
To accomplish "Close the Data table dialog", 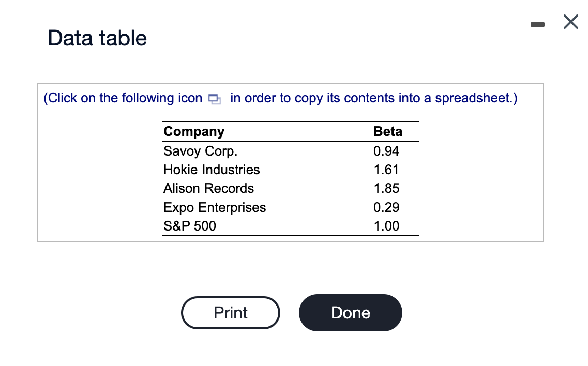I will click(x=570, y=23).
